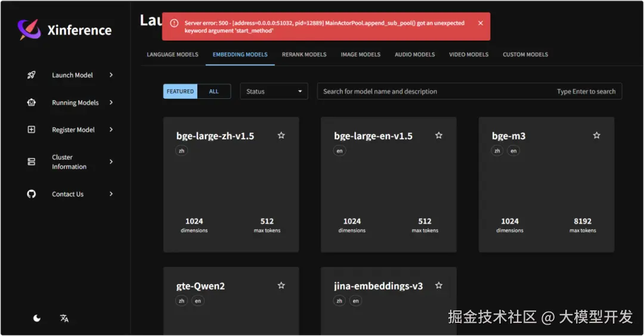Star the gte-Qwen2 model

pyautogui.click(x=281, y=285)
